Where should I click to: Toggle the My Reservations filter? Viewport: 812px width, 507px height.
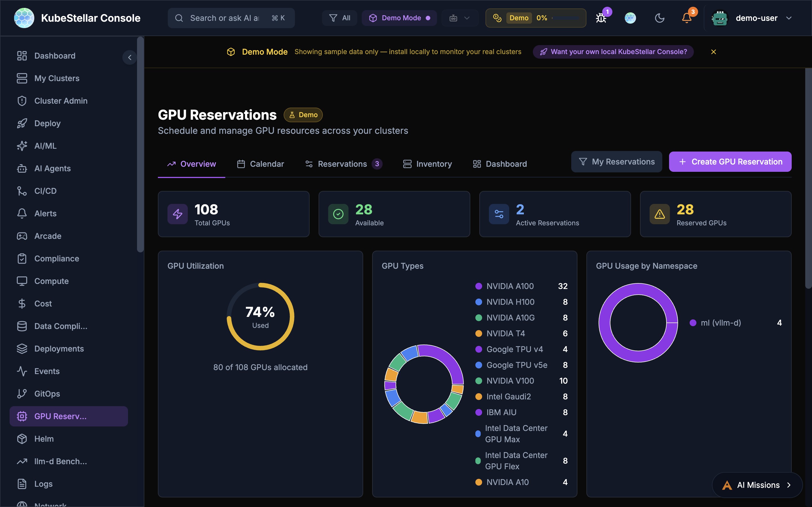click(616, 161)
